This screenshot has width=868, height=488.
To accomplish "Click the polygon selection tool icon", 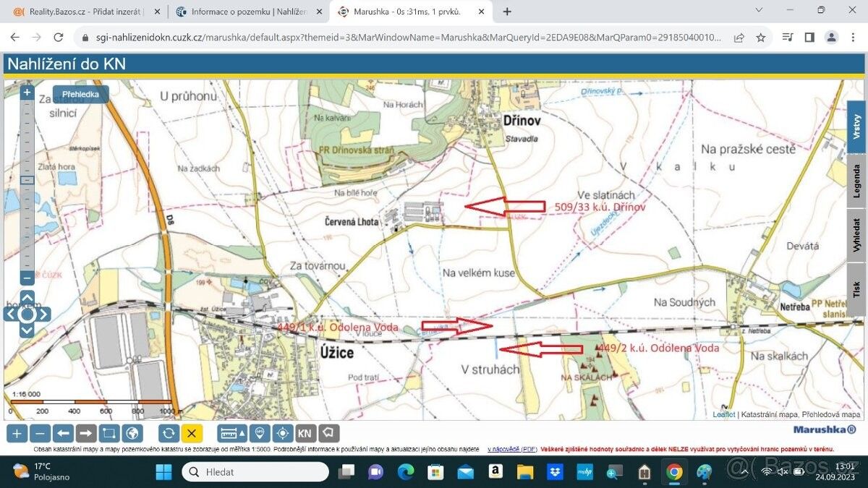I will pyautogui.click(x=328, y=433).
